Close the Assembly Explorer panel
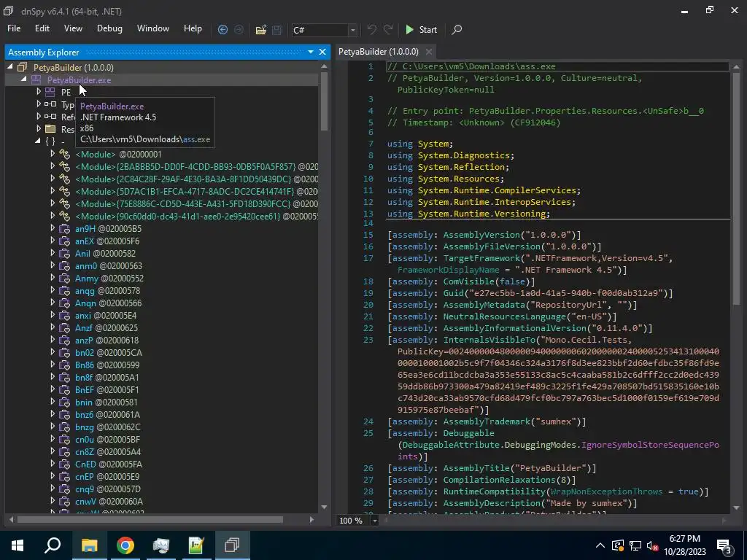 (x=322, y=52)
